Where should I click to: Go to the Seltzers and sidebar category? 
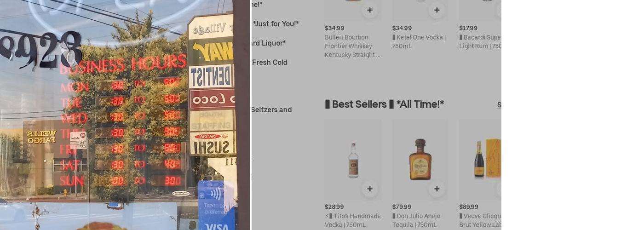271,109
